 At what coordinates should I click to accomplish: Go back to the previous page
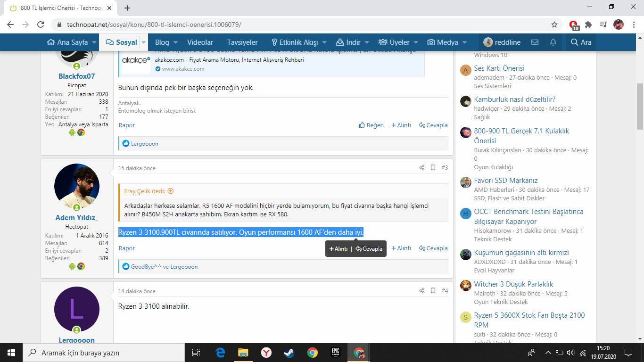pyautogui.click(x=10, y=25)
